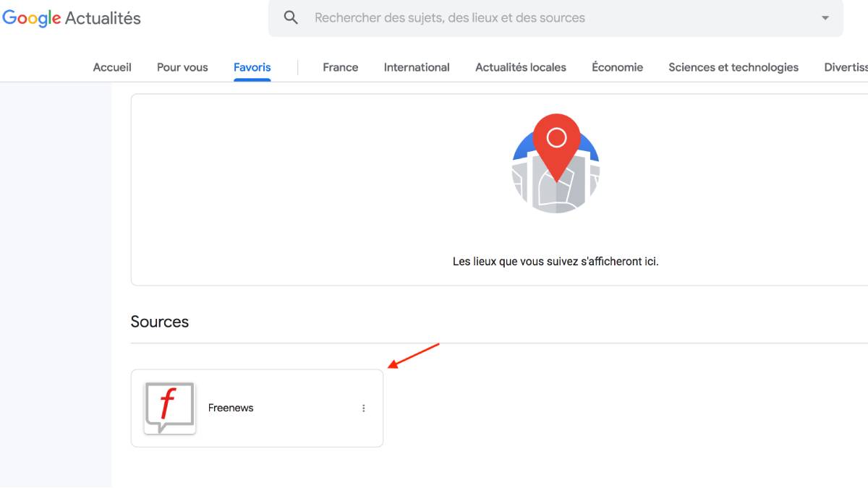Open the Économie section

[x=617, y=67]
